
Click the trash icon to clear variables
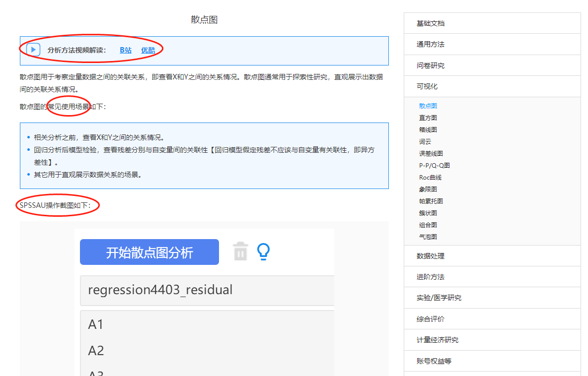pyautogui.click(x=240, y=252)
